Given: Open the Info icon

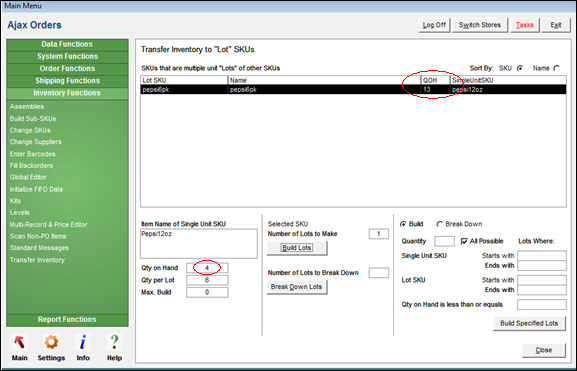Looking at the screenshot, I should (83, 342).
